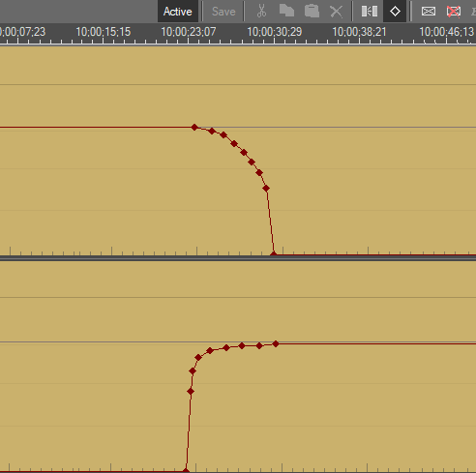Toggle the Active button in the toolbar
This screenshot has height=473, width=476.
click(178, 12)
